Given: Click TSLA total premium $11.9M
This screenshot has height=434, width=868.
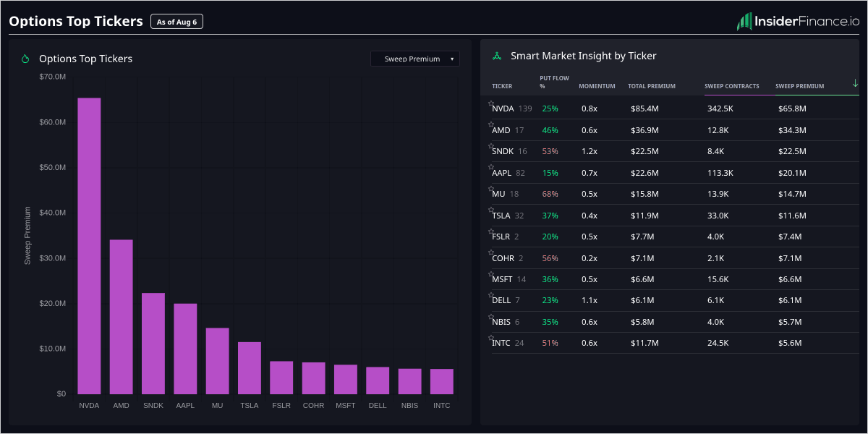Looking at the screenshot, I should click(644, 215).
